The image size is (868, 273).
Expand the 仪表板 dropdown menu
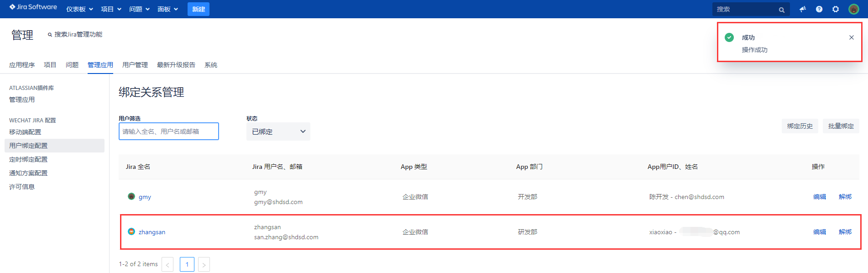(79, 9)
